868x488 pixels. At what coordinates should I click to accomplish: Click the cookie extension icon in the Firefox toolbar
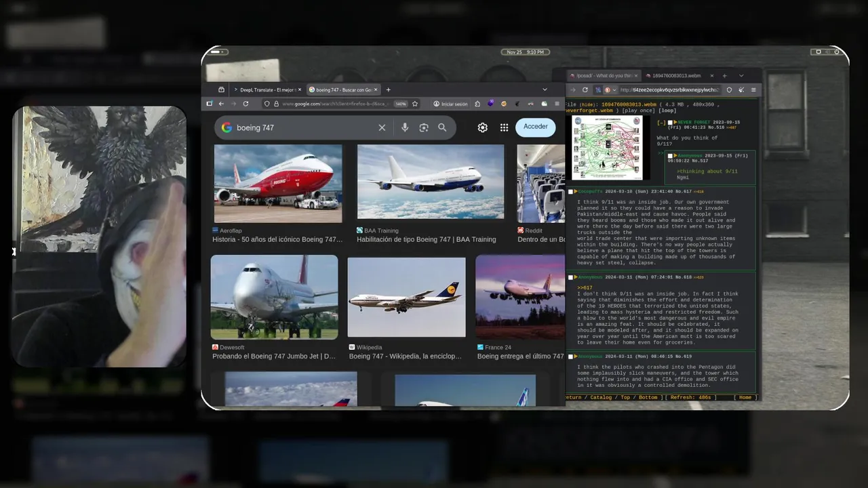point(504,104)
